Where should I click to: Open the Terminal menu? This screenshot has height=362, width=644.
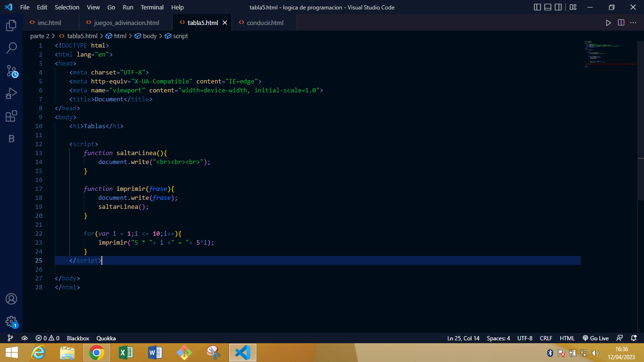[152, 7]
